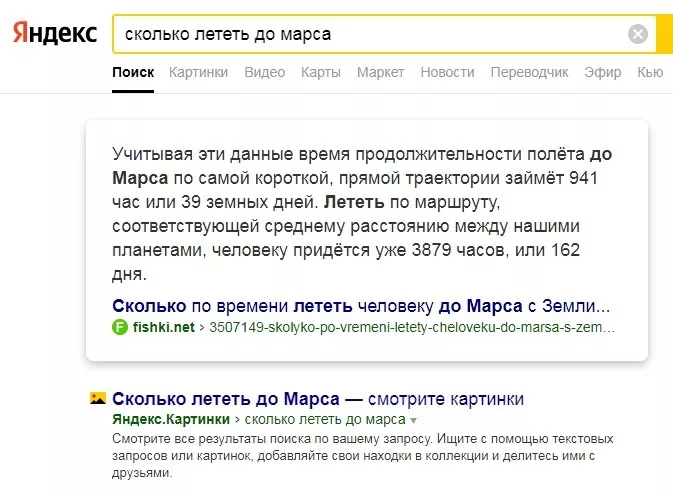
Task: Click the Яндекс.Картинки picture icon
Action: coord(98,398)
